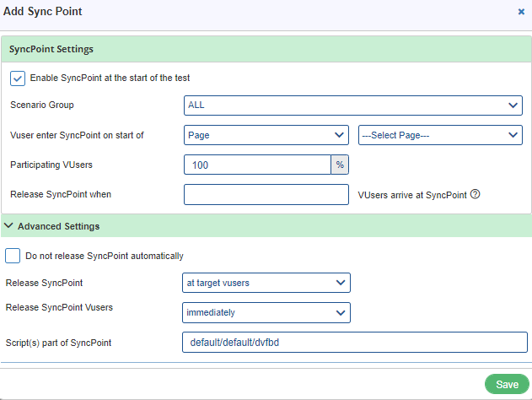Click the VUsers arrive at SyncPoint text
Screen dimensions: 532x400
point(412,195)
